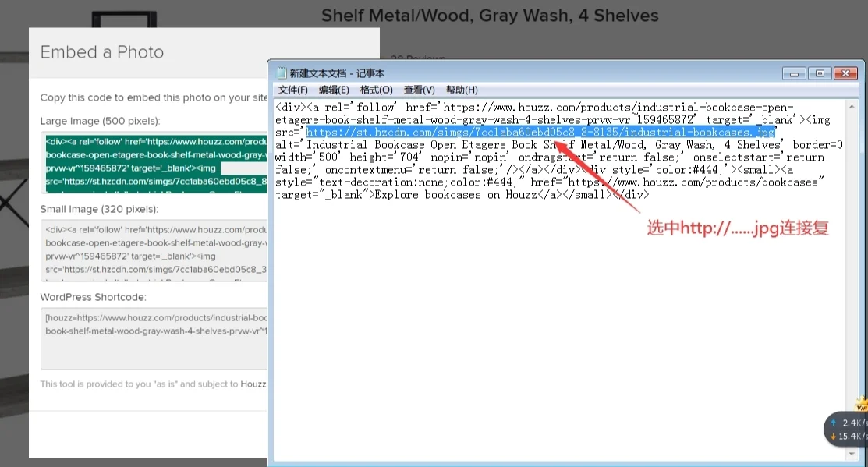Click the Notepad title '新建文本文档 - 记事本'

337,73
